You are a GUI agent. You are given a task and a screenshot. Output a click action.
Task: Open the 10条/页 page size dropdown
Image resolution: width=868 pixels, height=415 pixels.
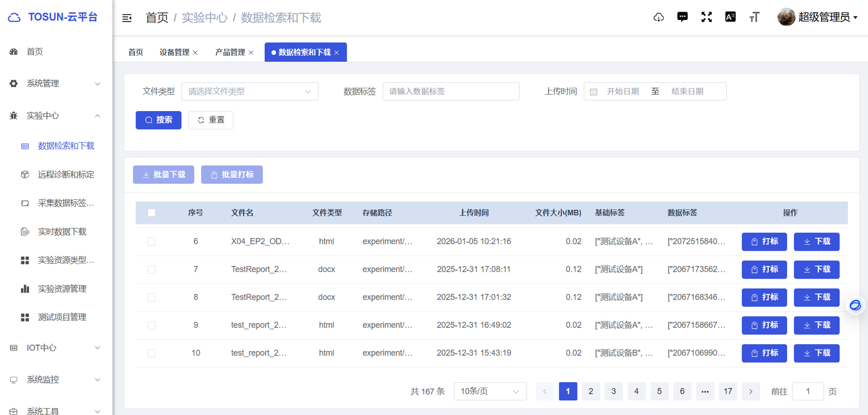pos(490,392)
